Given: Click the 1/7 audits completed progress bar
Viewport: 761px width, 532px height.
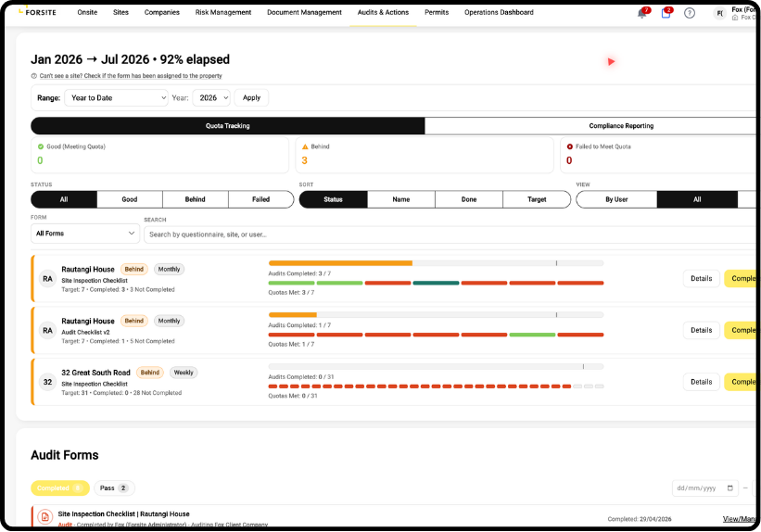Looking at the screenshot, I should (436, 315).
